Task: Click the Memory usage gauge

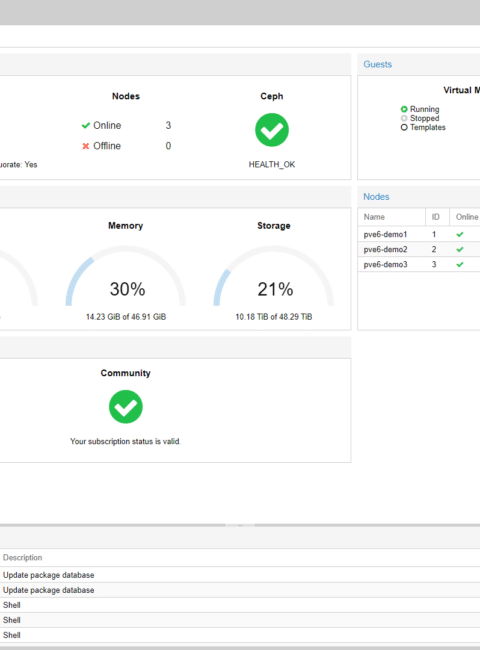Action: click(x=126, y=276)
